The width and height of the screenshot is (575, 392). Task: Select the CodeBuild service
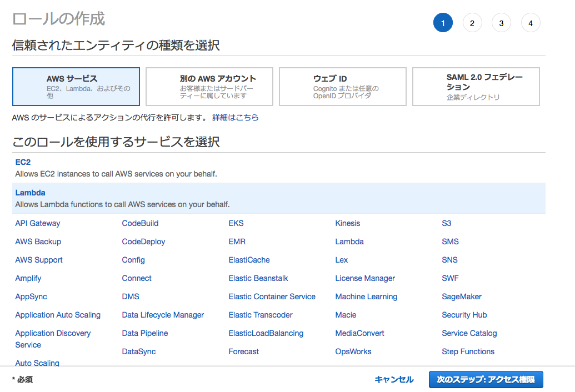(140, 223)
